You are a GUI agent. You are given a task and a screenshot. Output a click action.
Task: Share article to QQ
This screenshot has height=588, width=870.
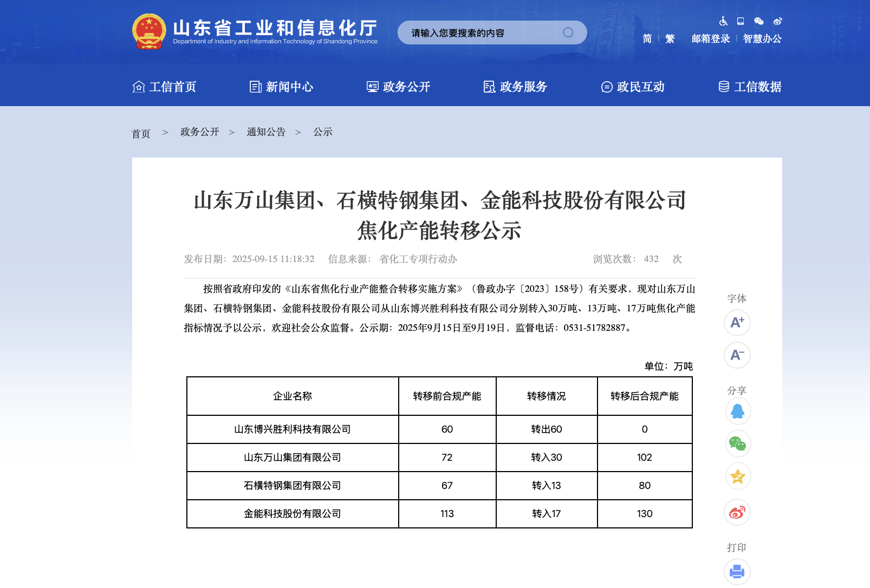point(738,411)
